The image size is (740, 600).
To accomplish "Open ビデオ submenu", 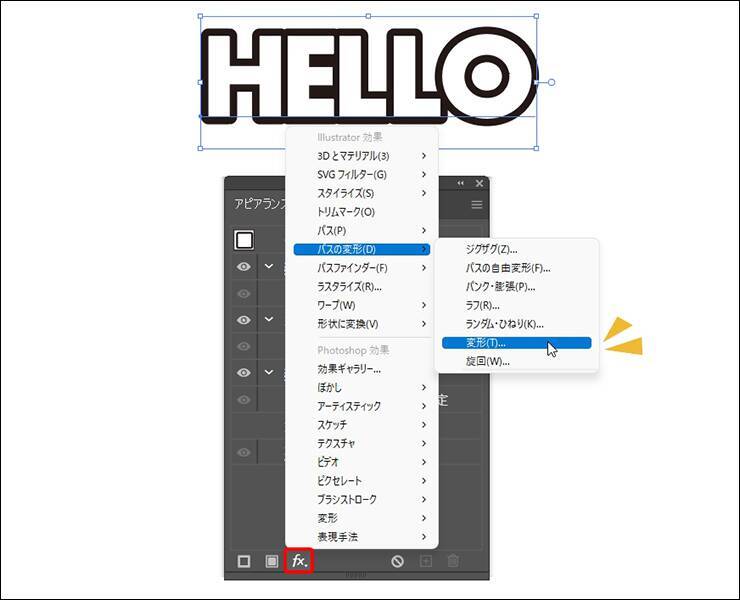I will click(362, 462).
